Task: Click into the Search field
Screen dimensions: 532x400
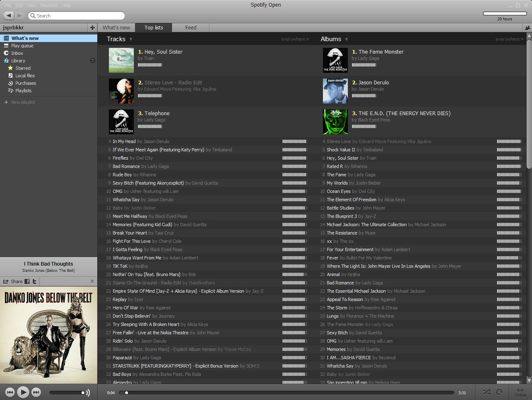Action: 76,15
